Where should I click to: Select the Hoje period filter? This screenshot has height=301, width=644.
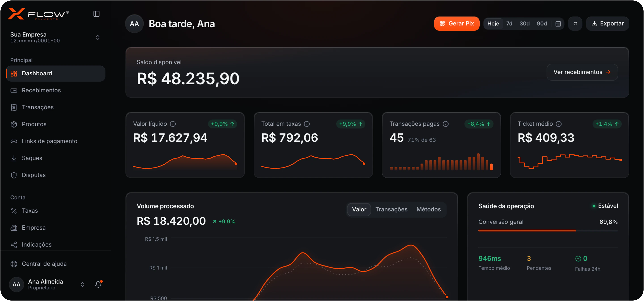pos(493,23)
